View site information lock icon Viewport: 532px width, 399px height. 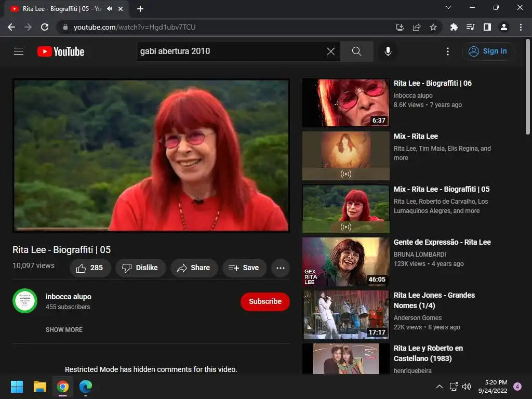65,27
